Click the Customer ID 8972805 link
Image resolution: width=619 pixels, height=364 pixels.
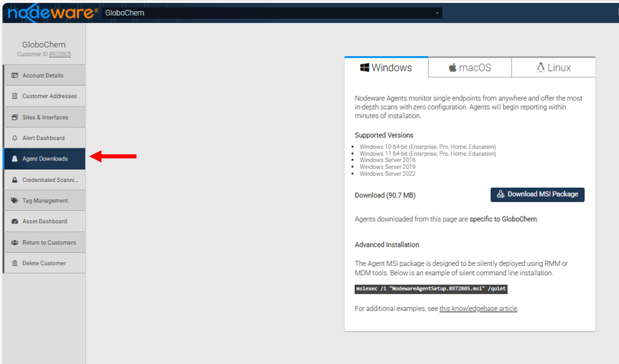pos(60,54)
